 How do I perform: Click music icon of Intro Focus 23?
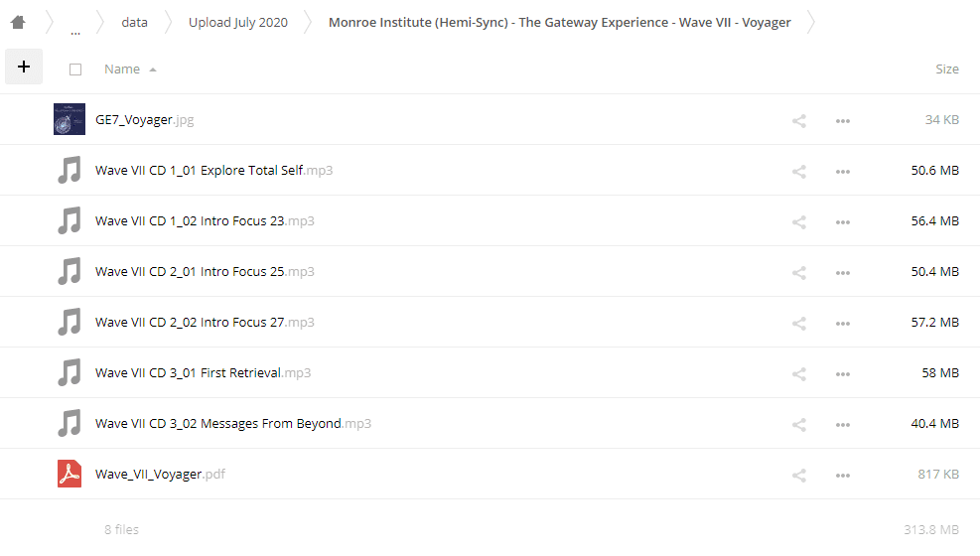click(x=70, y=220)
